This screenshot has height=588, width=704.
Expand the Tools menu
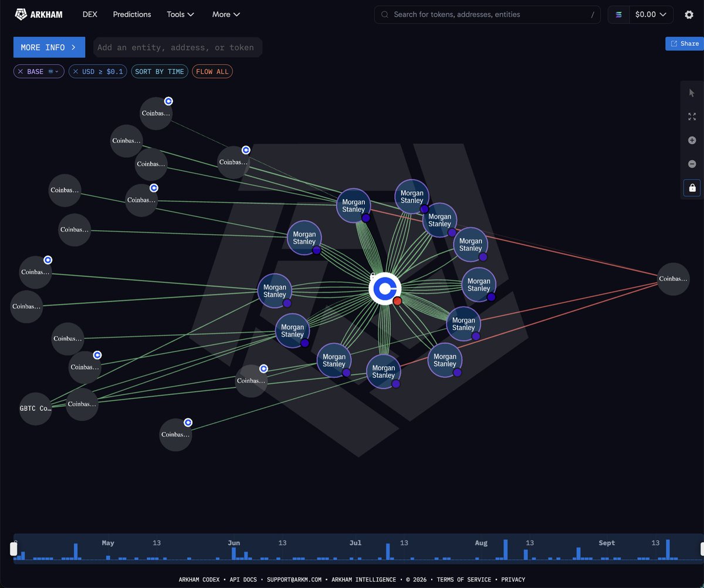pyautogui.click(x=181, y=14)
